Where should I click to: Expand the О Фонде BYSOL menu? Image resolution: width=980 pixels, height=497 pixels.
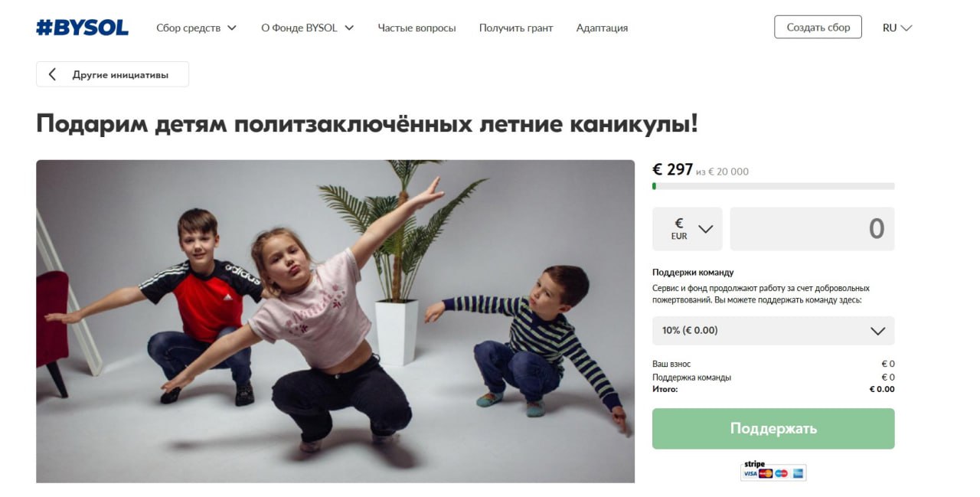[307, 28]
